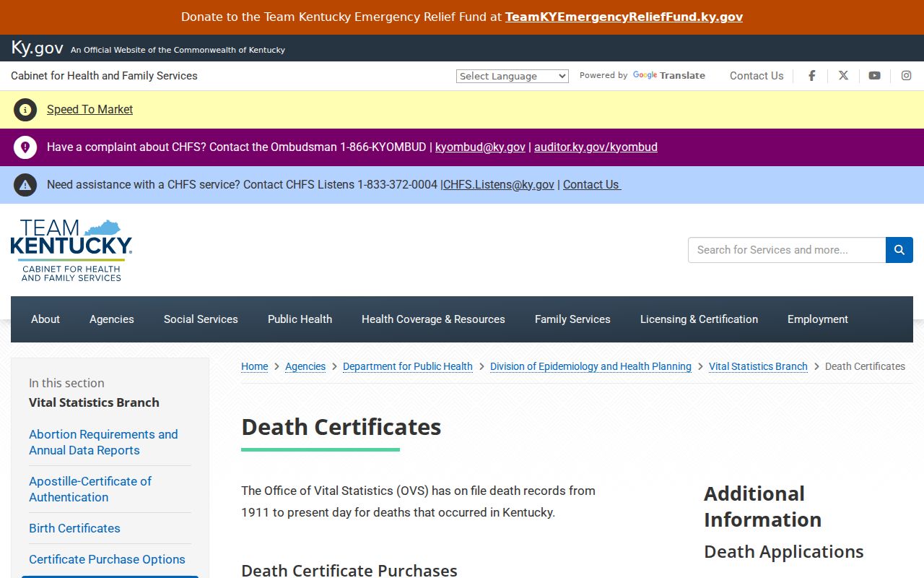The height and width of the screenshot is (578, 924).
Task: Open the Employment menu
Action: 818,319
